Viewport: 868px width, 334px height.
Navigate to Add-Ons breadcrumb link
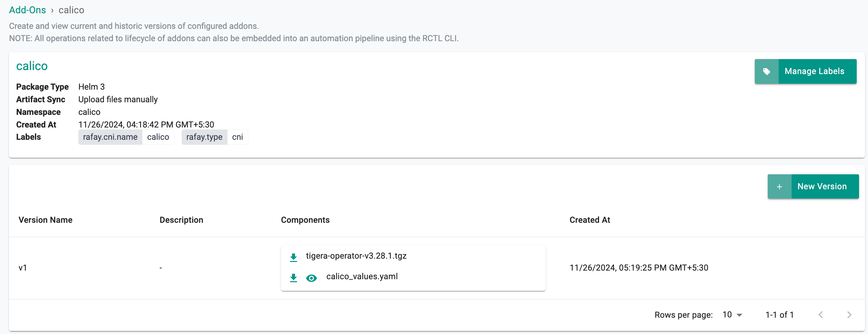pyautogui.click(x=27, y=10)
